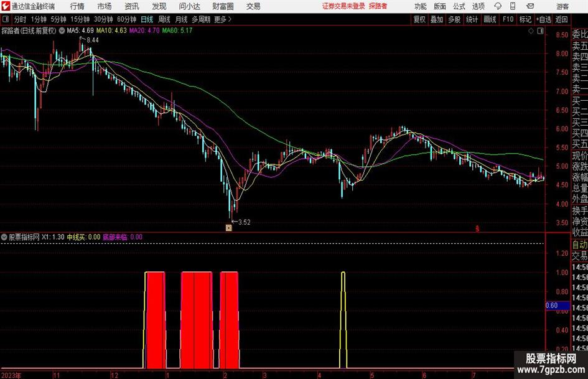Image resolution: width=588 pixels, height=379 pixels.
Task: Open the 问小达 menu
Action: [x=189, y=6]
